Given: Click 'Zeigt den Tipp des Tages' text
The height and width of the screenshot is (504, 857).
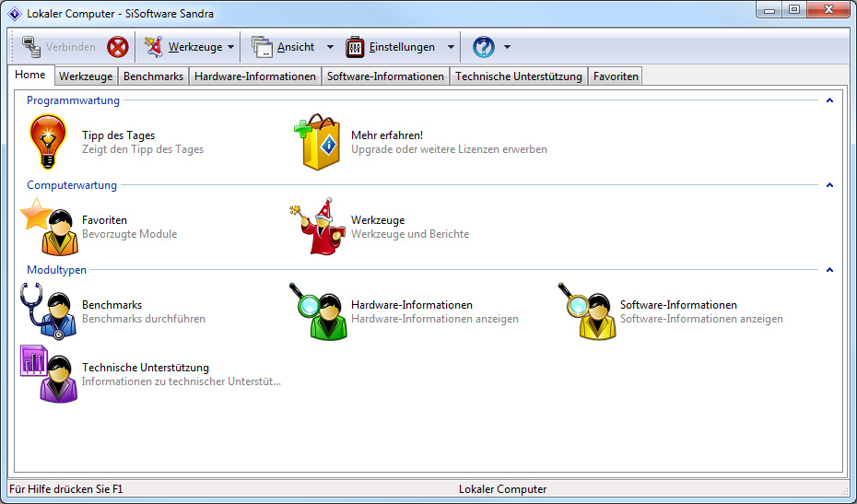Looking at the screenshot, I should [143, 149].
